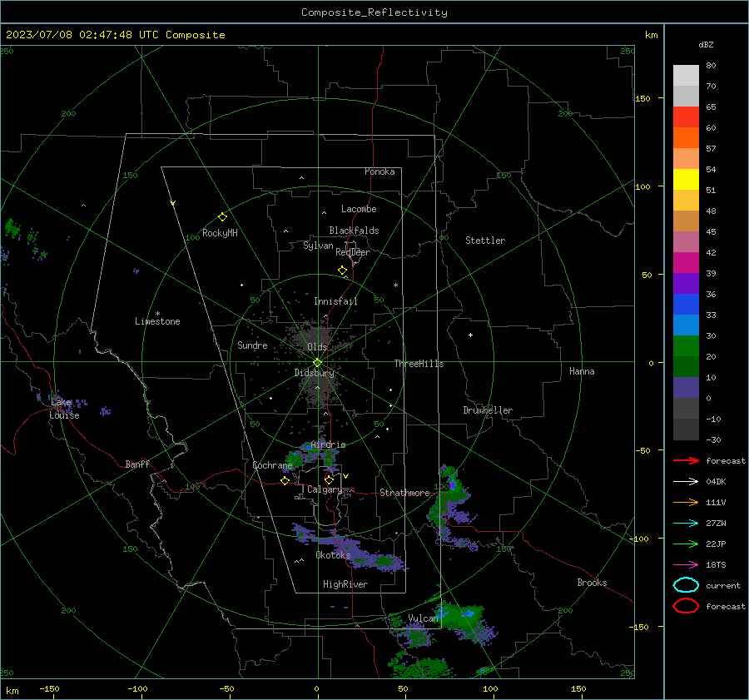Click the Banff town label

click(137, 464)
